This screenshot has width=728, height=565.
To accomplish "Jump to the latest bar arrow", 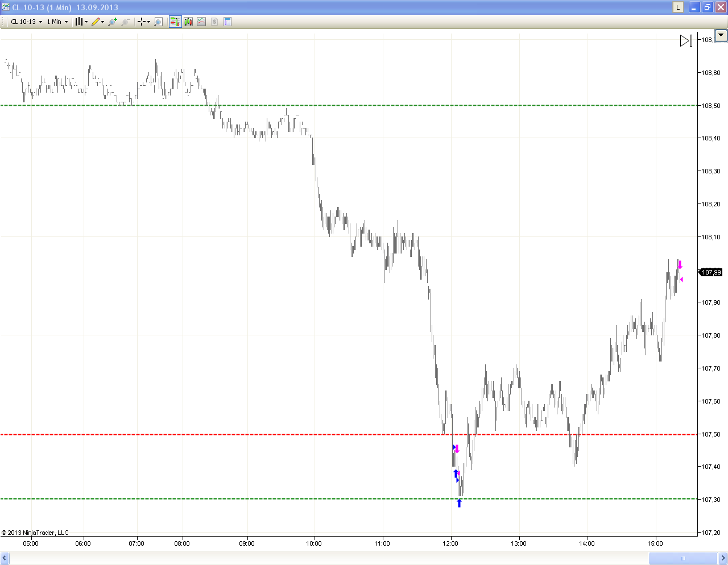I will pyautogui.click(x=686, y=40).
